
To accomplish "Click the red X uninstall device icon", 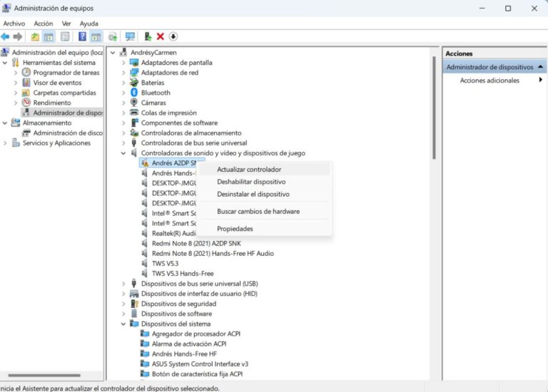I will [x=161, y=36].
